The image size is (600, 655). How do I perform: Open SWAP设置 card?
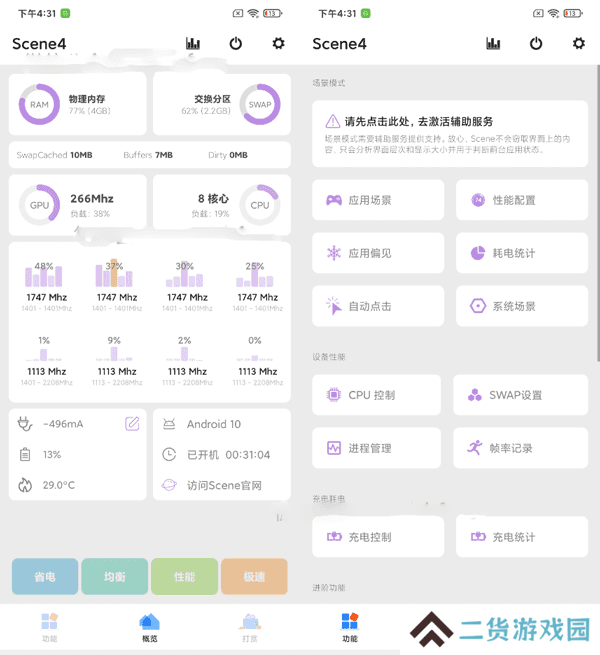pyautogui.click(x=520, y=395)
